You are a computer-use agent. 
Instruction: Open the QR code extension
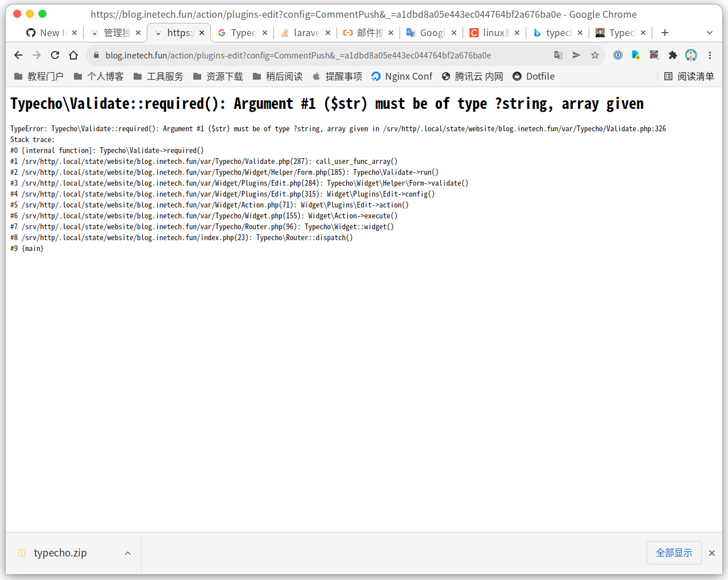tap(654, 55)
